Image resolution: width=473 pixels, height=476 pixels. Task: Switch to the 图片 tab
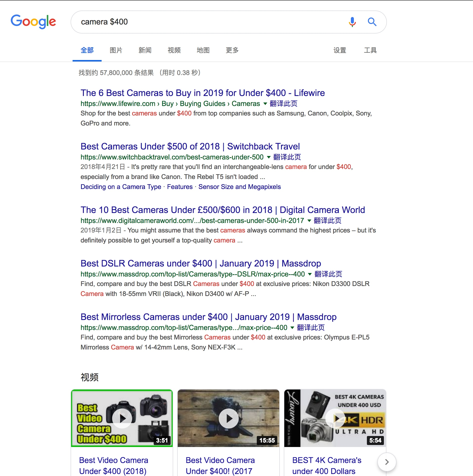(x=116, y=50)
